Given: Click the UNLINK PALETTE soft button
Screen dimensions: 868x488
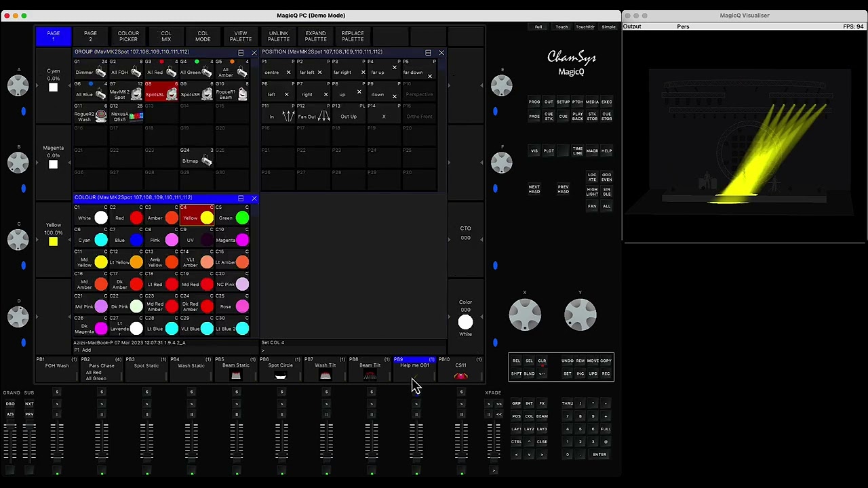Looking at the screenshot, I should (278, 36).
